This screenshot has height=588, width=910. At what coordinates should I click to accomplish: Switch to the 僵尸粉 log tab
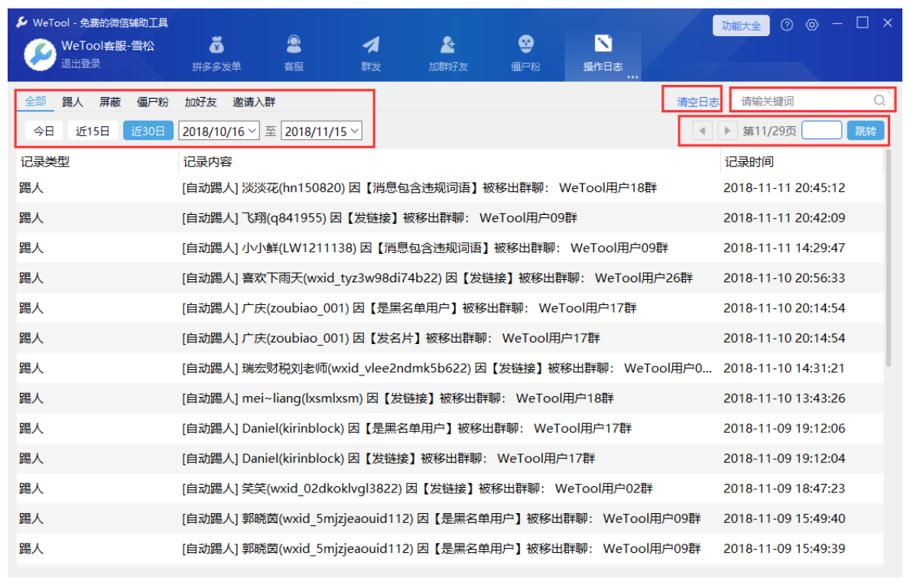[153, 102]
